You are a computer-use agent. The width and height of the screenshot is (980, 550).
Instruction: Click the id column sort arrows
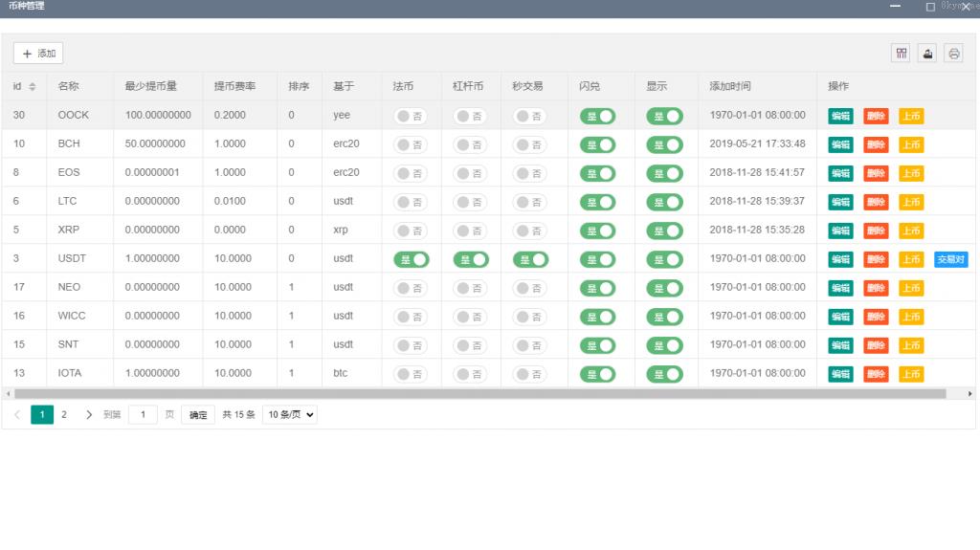(x=32, y=87)
